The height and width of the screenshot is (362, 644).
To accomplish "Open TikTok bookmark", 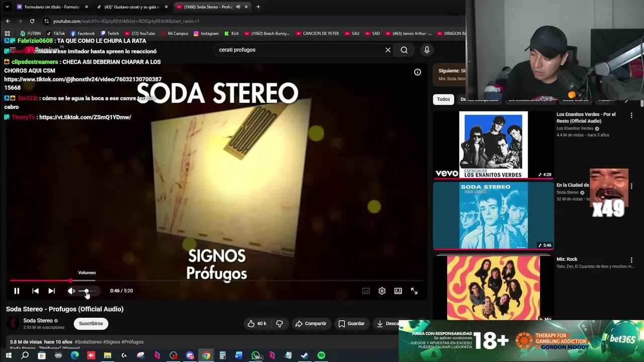I will click(56, 34).
